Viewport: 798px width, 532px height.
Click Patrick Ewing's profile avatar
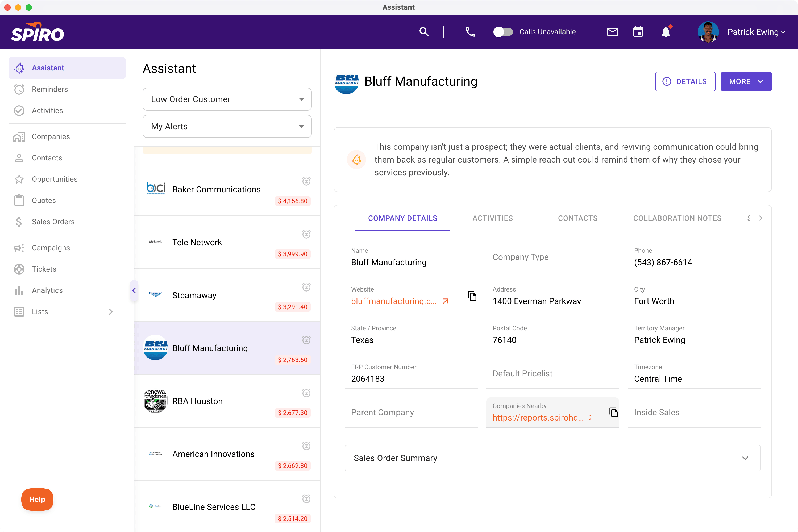708,32
